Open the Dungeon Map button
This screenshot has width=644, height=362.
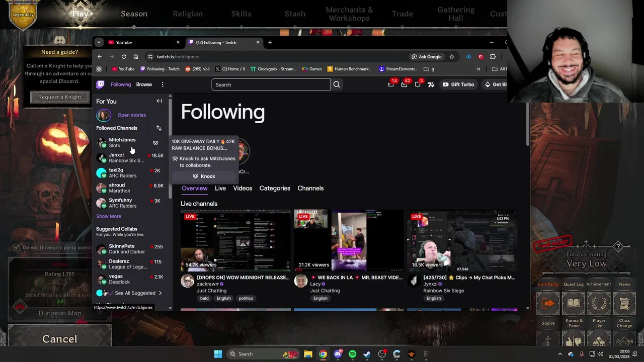click(x=59, y=313)
